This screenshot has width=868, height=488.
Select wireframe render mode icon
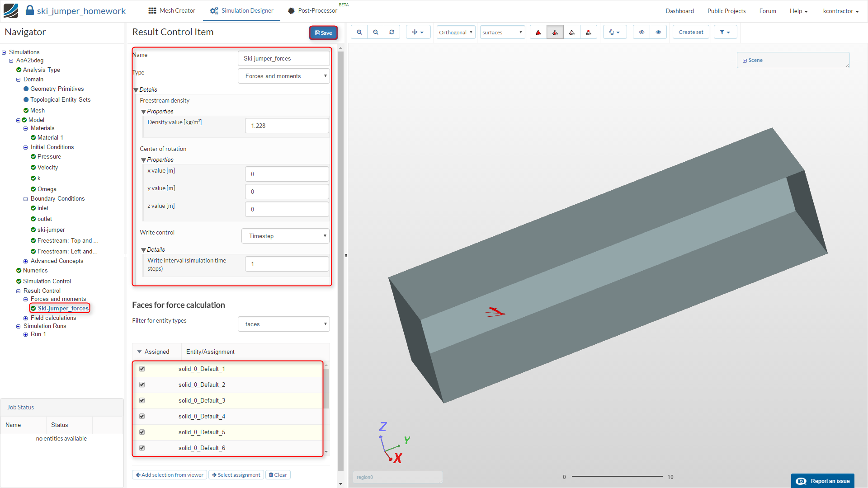pos(572,32)
